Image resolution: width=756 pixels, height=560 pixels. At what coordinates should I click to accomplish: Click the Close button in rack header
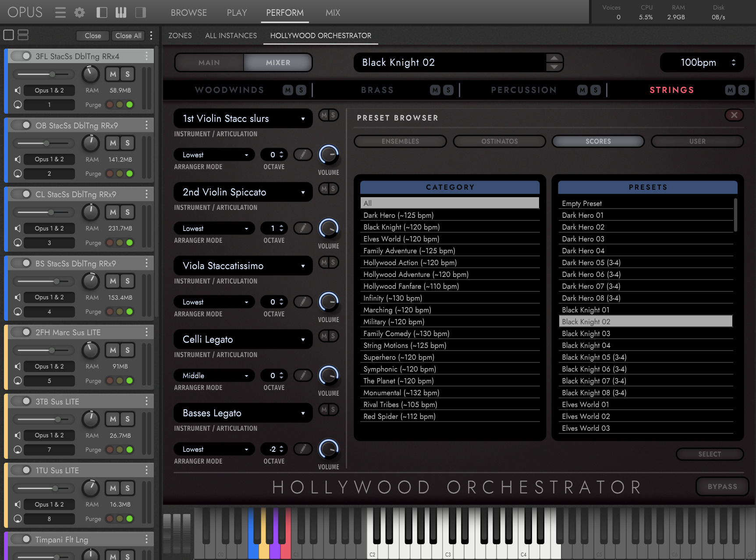pyautogui.click(x=93, y=35)
